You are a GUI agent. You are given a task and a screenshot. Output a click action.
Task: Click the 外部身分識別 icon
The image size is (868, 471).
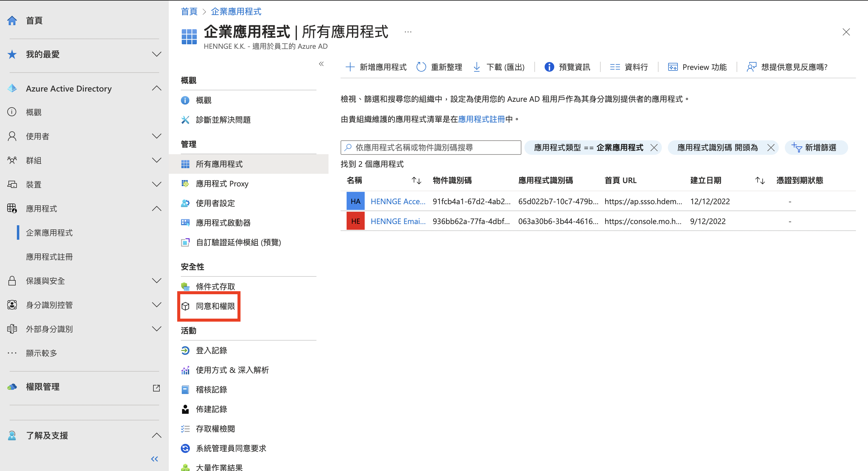12,329
